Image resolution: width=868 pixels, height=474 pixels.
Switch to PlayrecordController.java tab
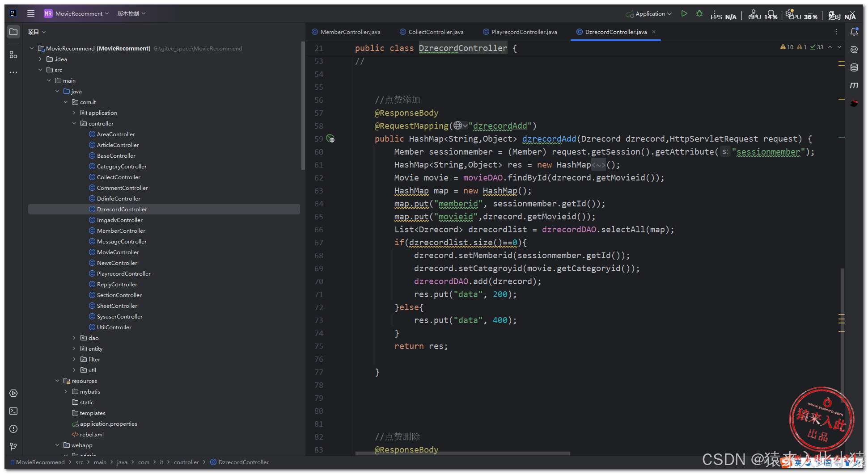(520, 32)
